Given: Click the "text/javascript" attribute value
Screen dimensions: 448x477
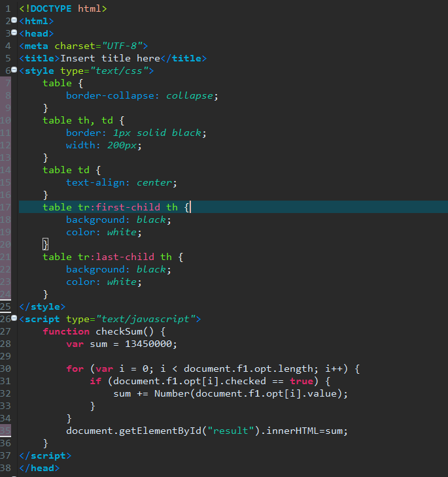Looking at the screenshot, I should click(145, 319).
